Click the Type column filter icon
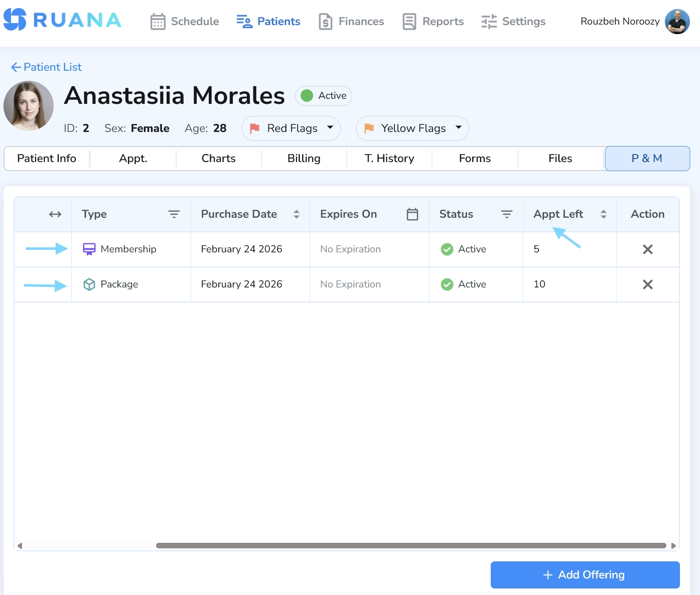 point(174,214)
